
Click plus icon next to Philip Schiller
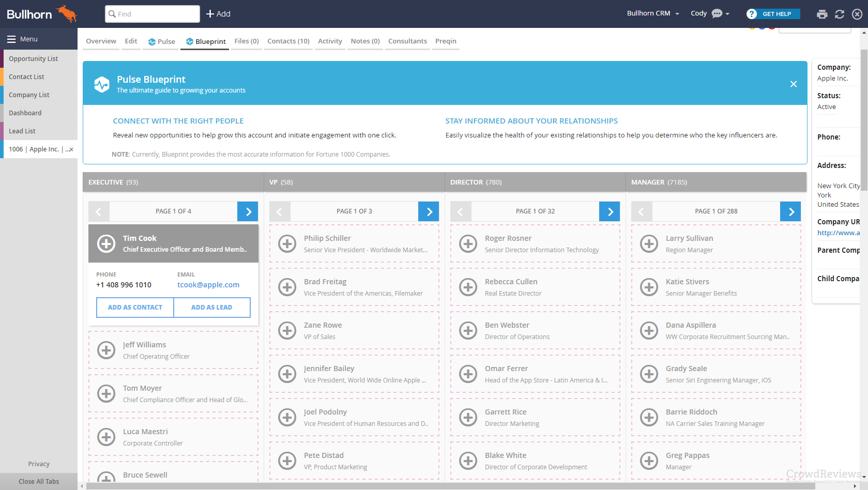pyautogui.click(x=287, y=243)
